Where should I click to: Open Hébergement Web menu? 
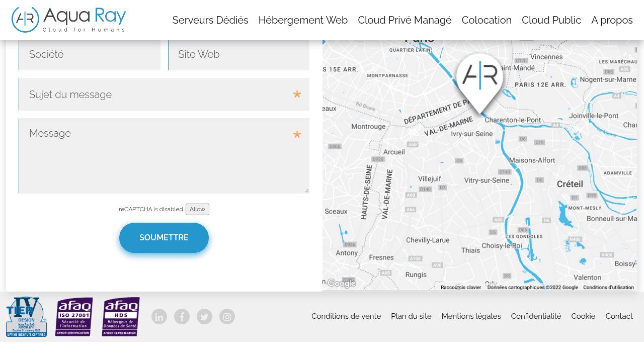click(303, 20)
